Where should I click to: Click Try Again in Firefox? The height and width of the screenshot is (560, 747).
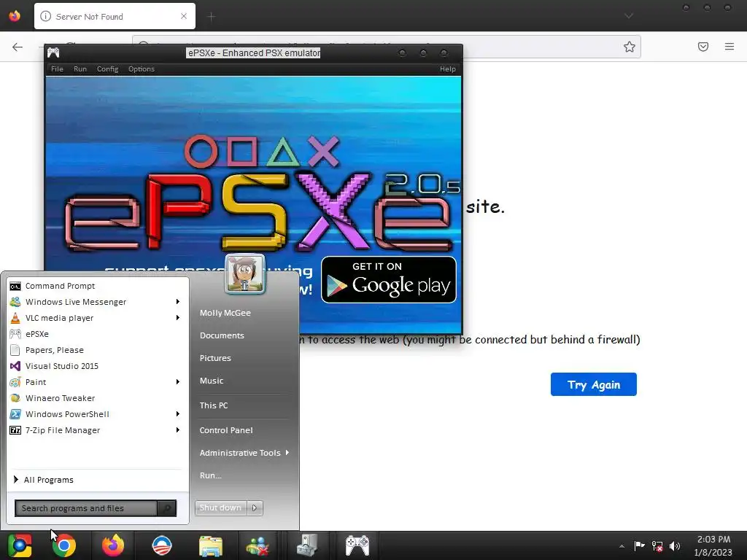click(594, 384)
